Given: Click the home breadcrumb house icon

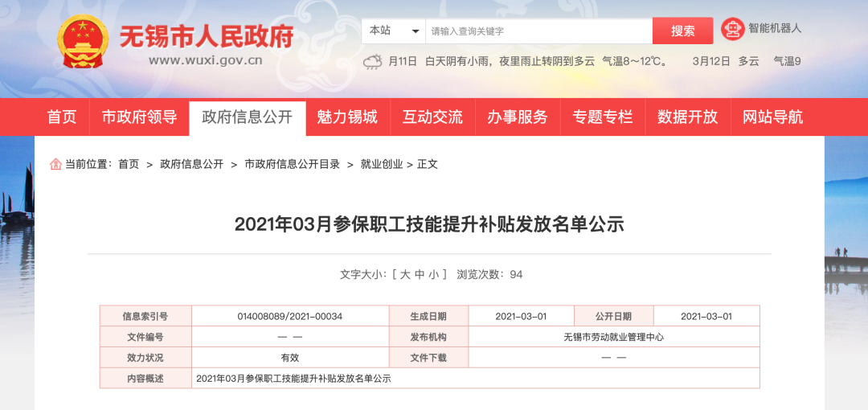Looking at the screenshot, I should click(55, 164).
